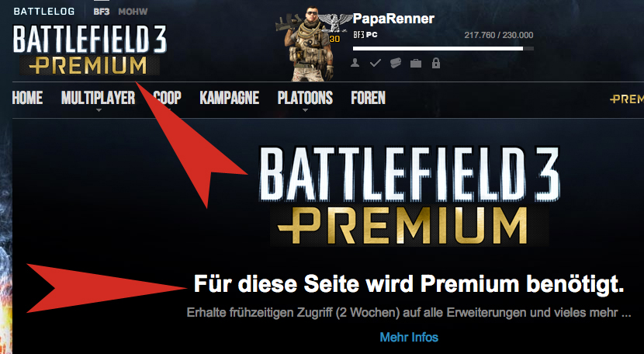Go to the HOME menu item
The height and width of the screenshot is (354, 644).
[x=27, y=98]
